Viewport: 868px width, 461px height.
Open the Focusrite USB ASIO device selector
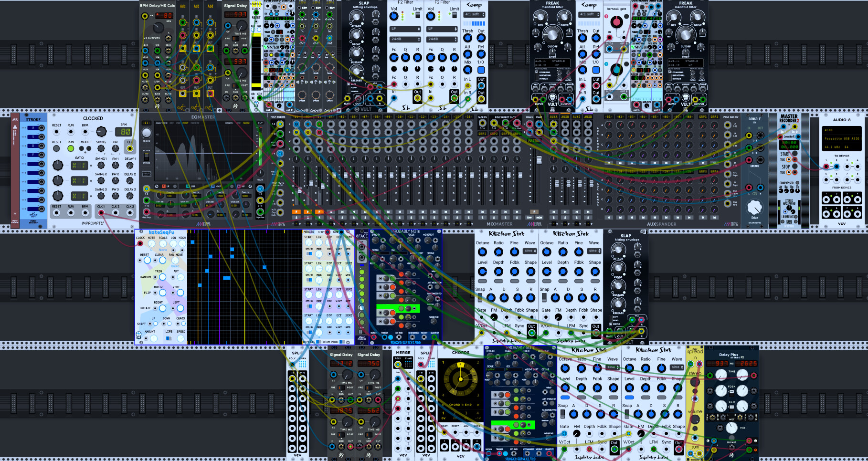[842, 138]
